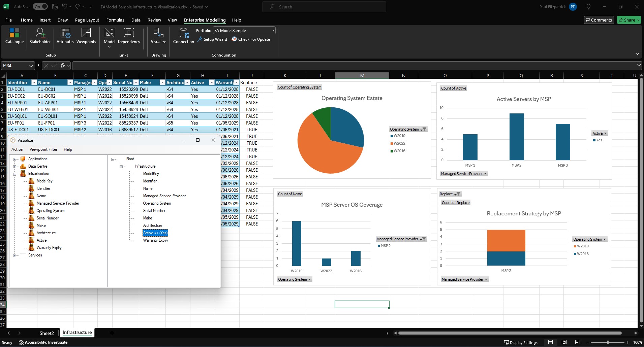Image resolution: width=644 pixels, height=347 pixels.
Task: Select Warranty Expiry in the right tree
Action: pyautogui.click(x=156, y=240)
